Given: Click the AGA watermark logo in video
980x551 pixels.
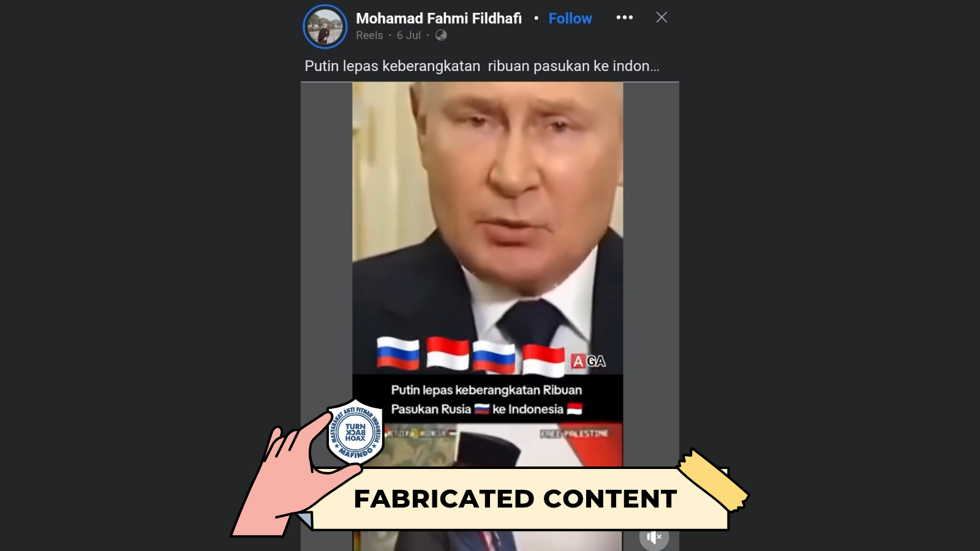Looking at the screenshot, I should point(589,361).
